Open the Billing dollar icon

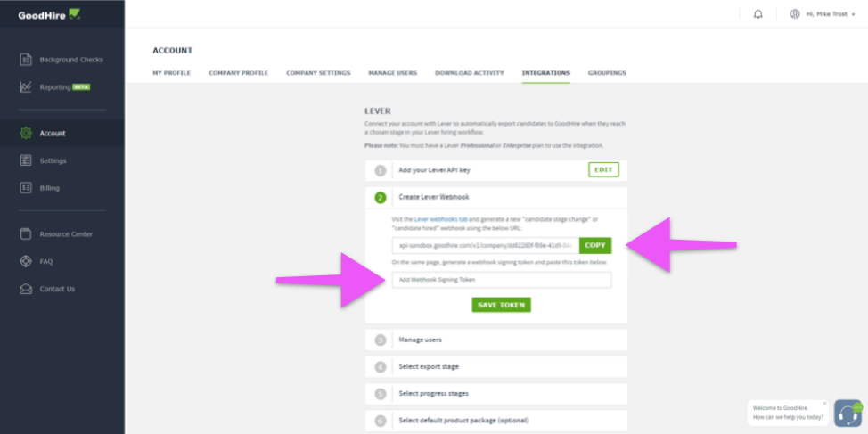pos(26,188)
